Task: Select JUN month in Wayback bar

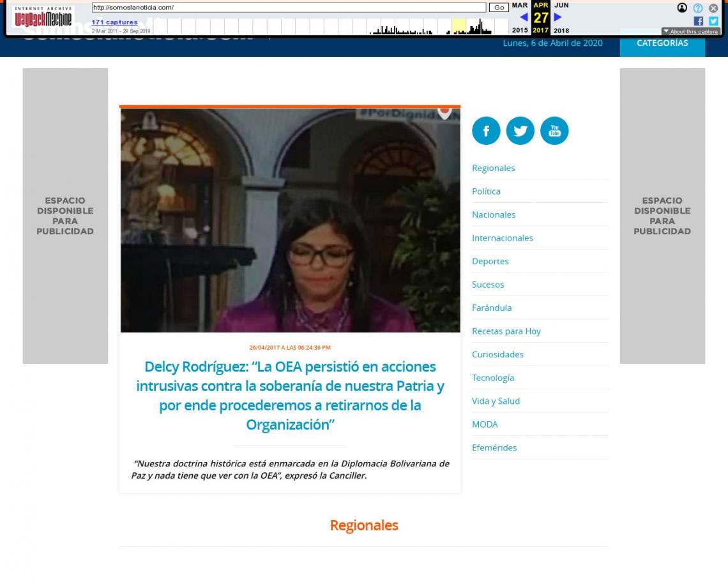Action: (561, 5)
